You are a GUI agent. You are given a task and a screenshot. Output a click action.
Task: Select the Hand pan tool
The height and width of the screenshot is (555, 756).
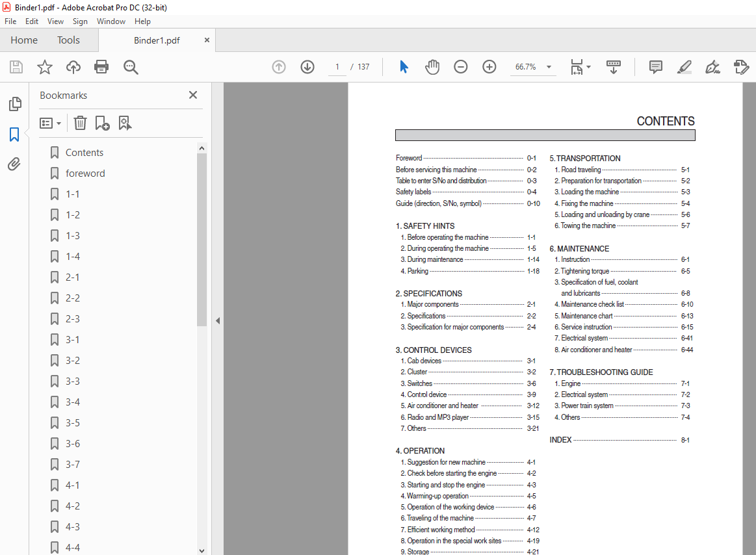[x=432, y=67]
